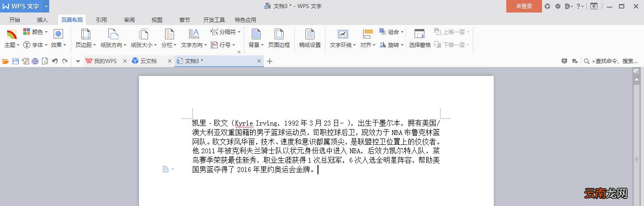This screenshot has height=206, width=644.
Task: Open 稿纸设置 manuscript paper settings
Action: click(x=310, y=38)
